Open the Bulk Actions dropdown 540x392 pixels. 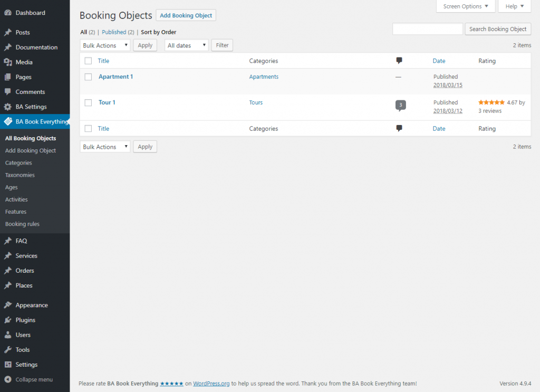104,45
